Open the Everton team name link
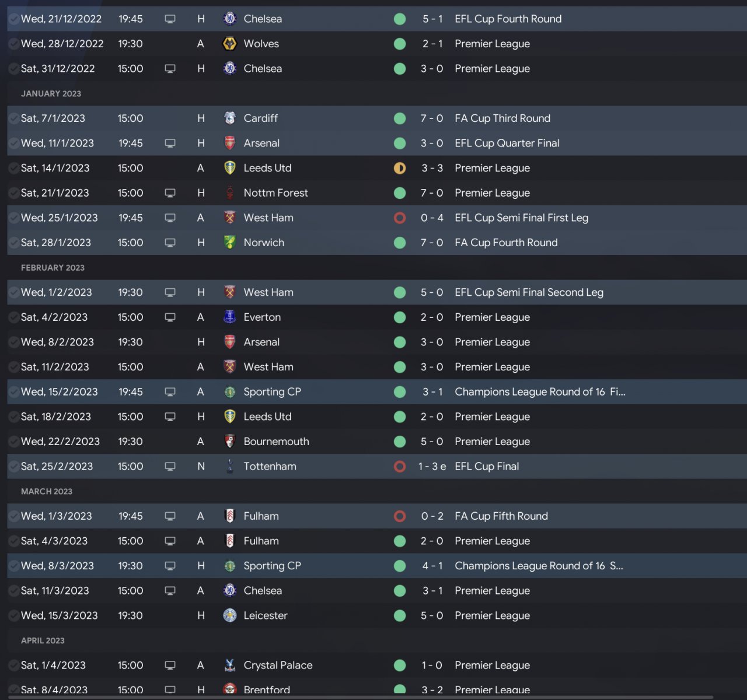 click(x=262, y=317)
